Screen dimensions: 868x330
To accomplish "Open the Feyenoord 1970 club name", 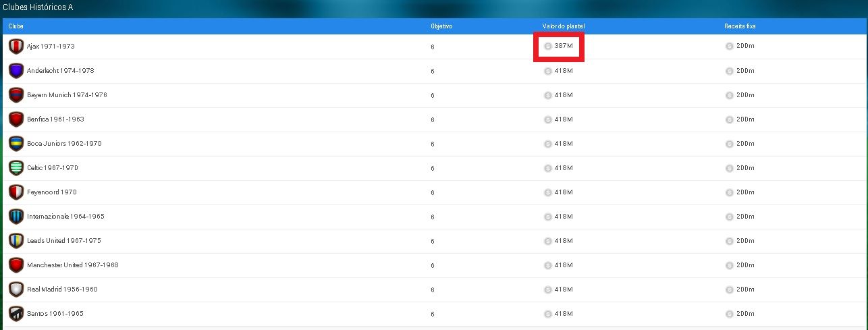I will click(52, 192).
